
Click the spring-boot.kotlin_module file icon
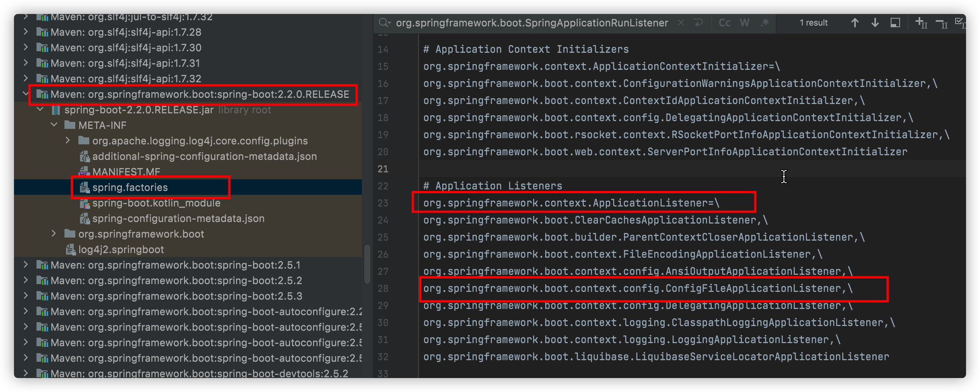coord(84,203)
